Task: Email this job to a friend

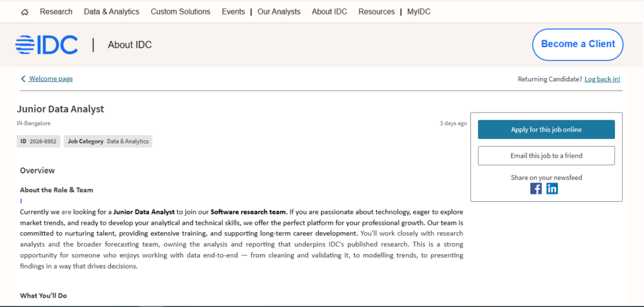Action: coord(547,156)
